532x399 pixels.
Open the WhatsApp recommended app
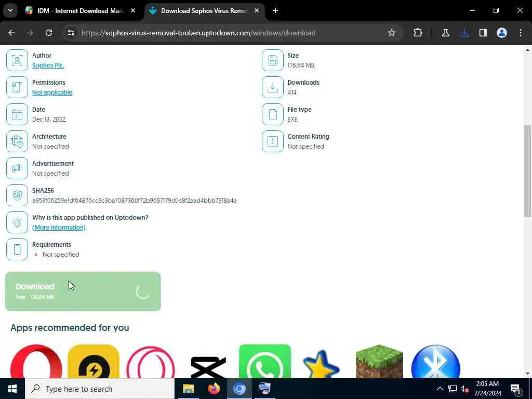(264, 362)
